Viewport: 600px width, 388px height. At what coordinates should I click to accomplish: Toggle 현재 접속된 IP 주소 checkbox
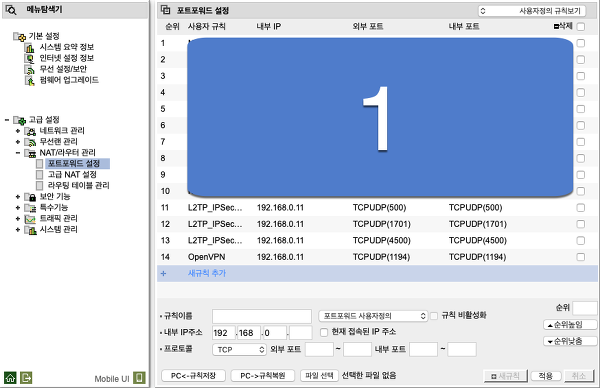pos(324,332)
